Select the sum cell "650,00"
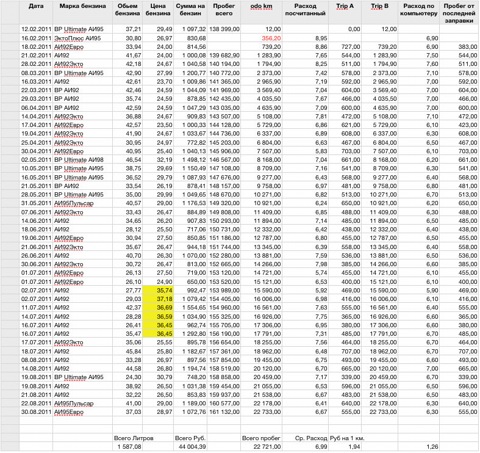 (x=190, y=282)
